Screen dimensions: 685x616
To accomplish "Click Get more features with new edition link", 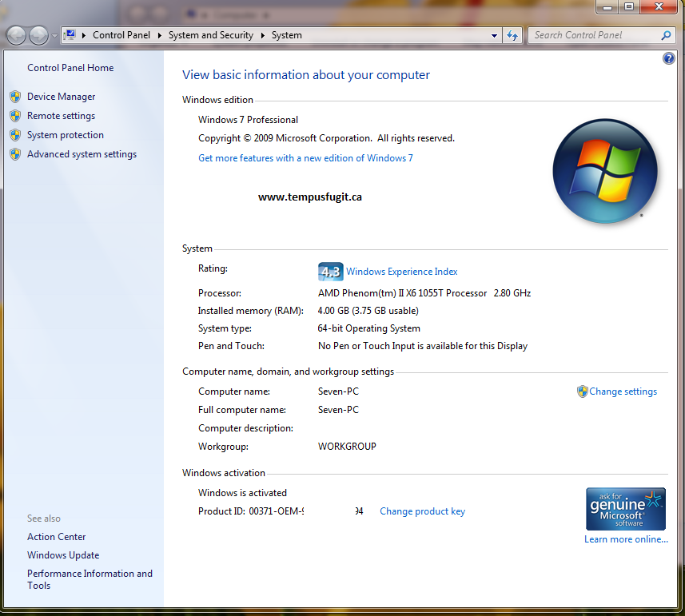I will [305, 158].
